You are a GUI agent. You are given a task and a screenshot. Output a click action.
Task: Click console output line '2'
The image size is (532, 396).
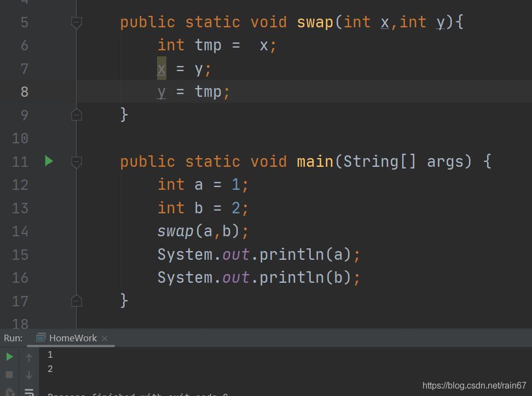click(x=50, y=369)
